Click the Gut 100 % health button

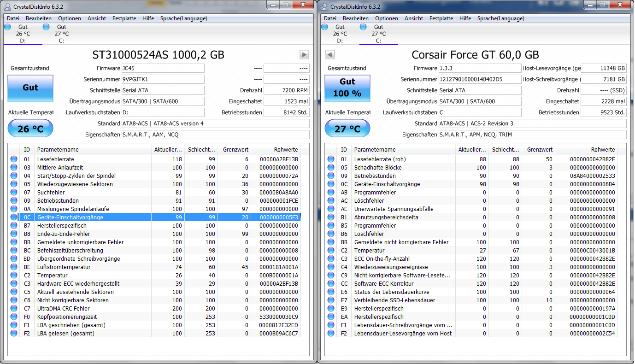point(347,88)
